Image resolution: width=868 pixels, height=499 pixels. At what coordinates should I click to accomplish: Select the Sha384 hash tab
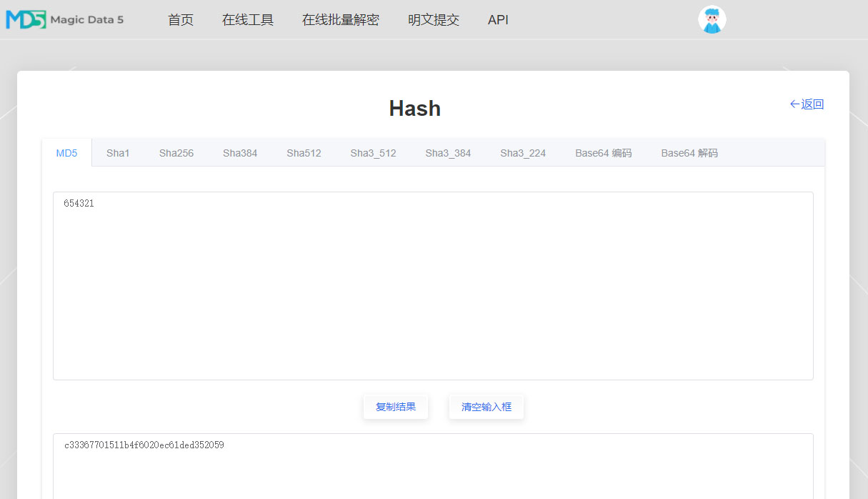click(x=240, y=152)
